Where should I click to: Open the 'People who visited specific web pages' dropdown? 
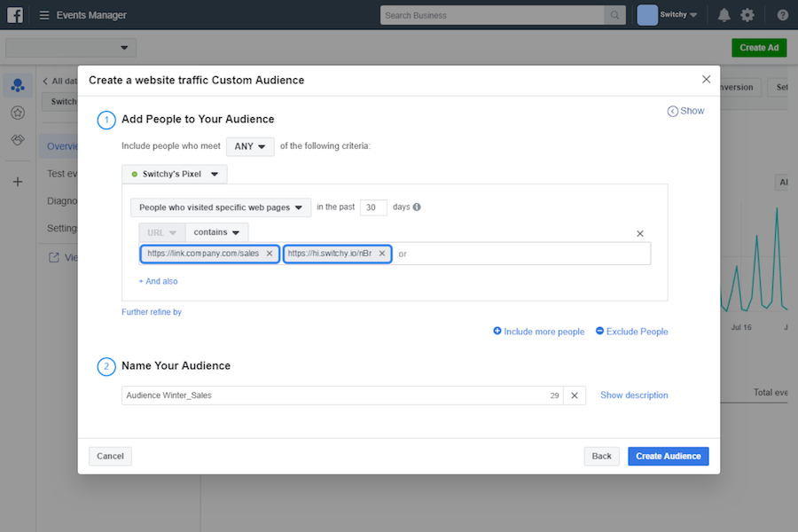pyautogui.click(x=221, y=207)
